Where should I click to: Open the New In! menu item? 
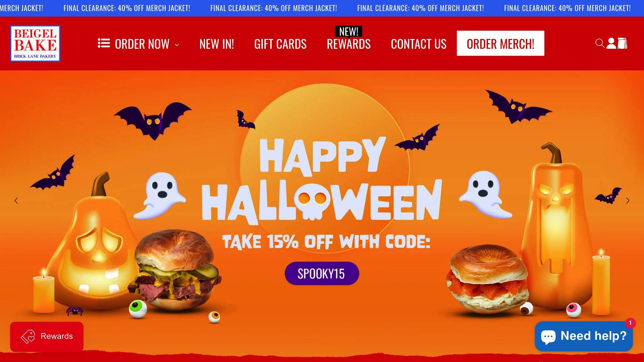pos(217,44)
